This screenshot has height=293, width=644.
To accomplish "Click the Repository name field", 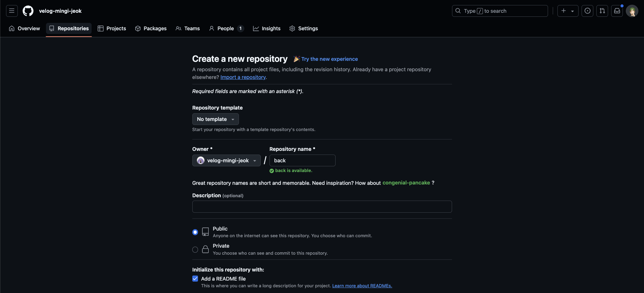I will click(302, 161).
